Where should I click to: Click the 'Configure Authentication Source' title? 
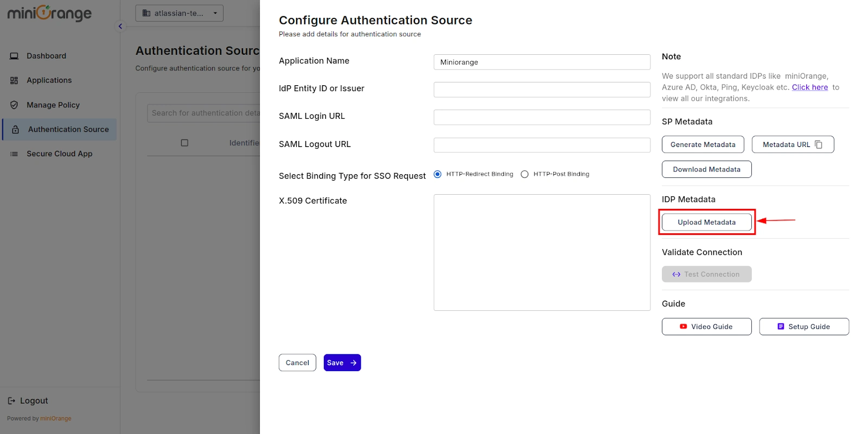coord(375,20)
